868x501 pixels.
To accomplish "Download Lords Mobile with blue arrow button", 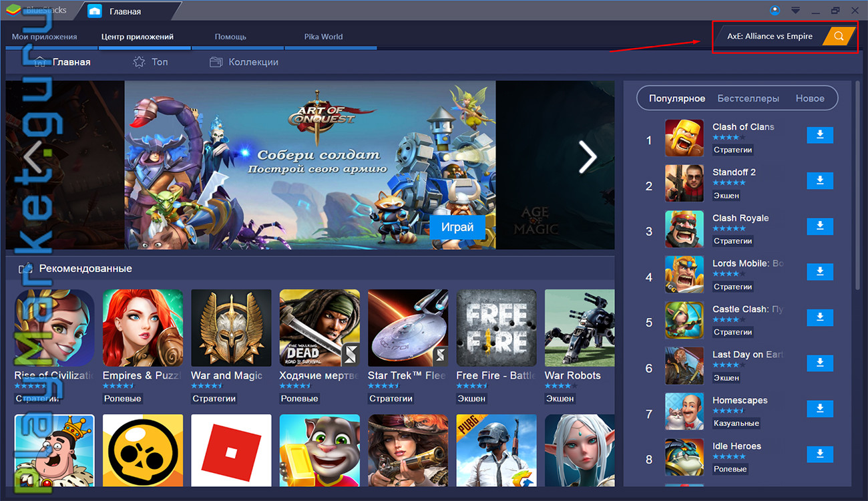I will [820, 272].
